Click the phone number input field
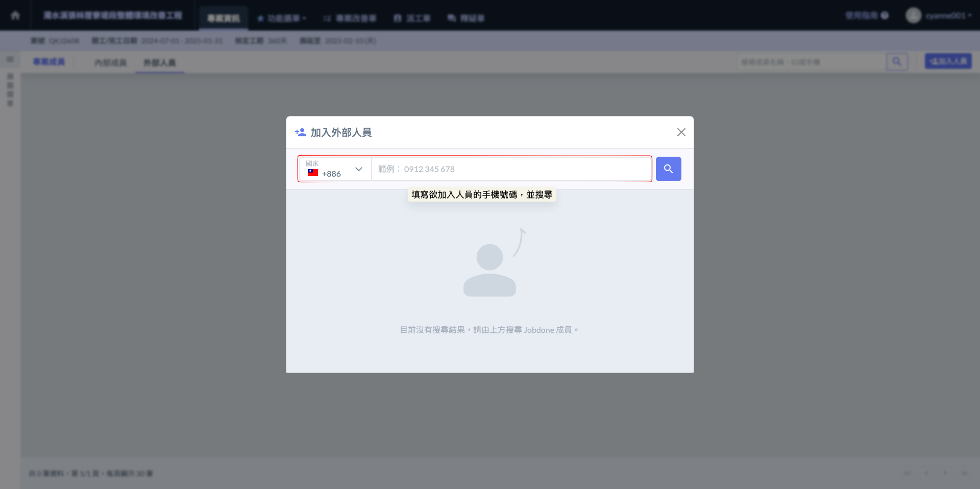 coord(510,169)
